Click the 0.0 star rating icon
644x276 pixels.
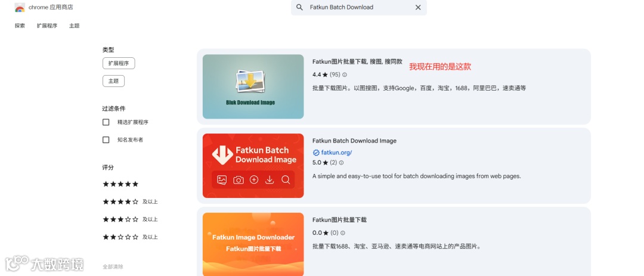coord(326,233)
